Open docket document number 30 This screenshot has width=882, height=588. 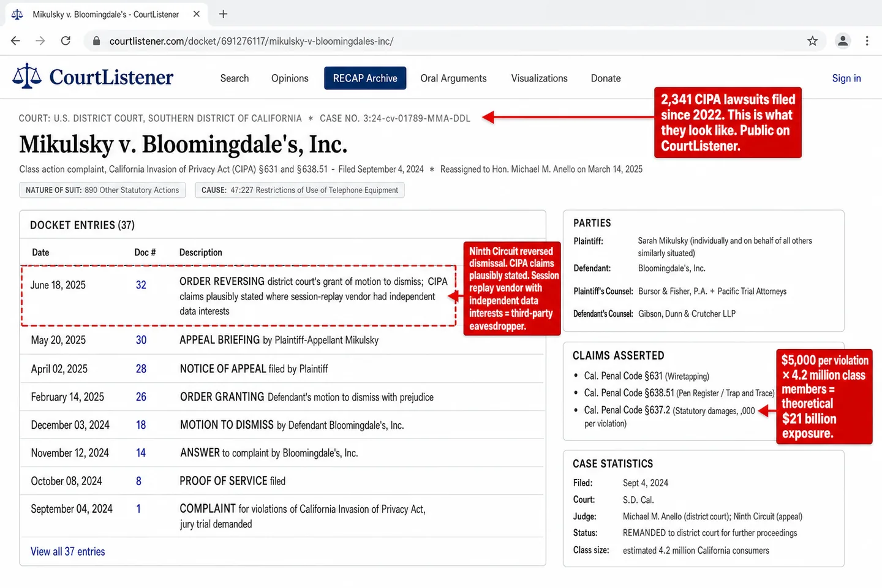click(141, 340)
